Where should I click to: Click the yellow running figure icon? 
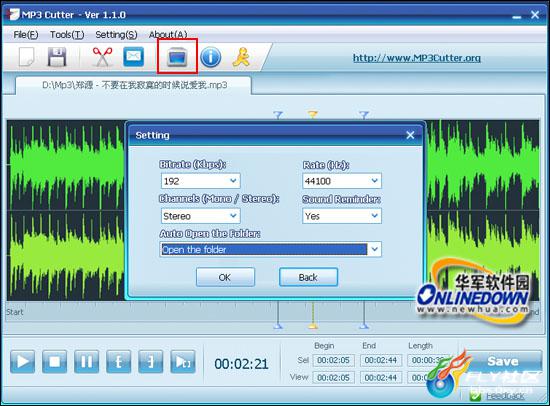(x=241, y=57)
